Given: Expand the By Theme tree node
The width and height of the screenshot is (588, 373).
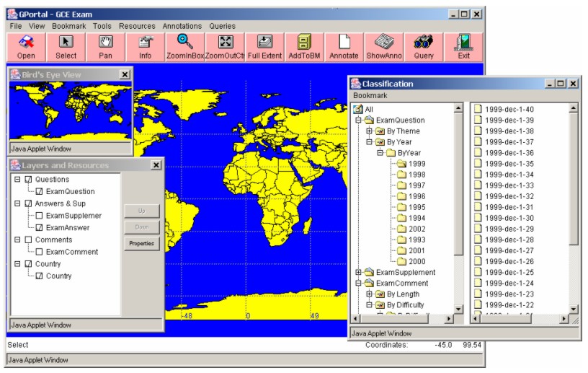Looking at the screenshot, I should coord(370,131).
